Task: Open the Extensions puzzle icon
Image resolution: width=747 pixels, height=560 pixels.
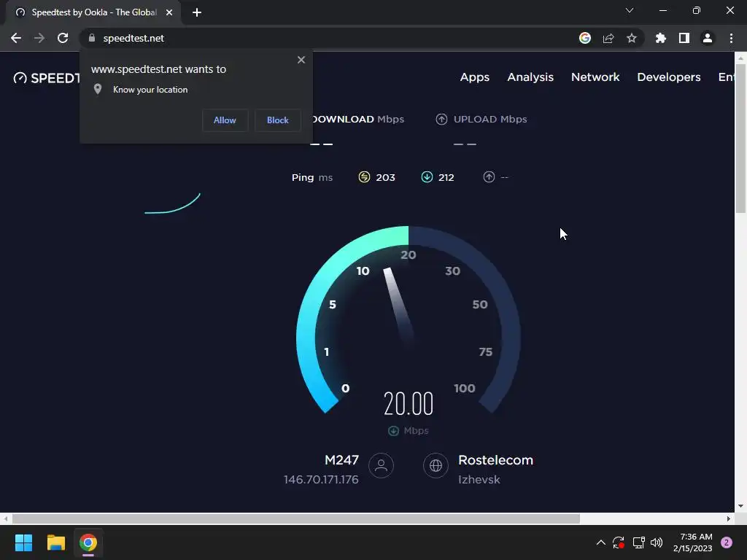Action: coord(660,38)
